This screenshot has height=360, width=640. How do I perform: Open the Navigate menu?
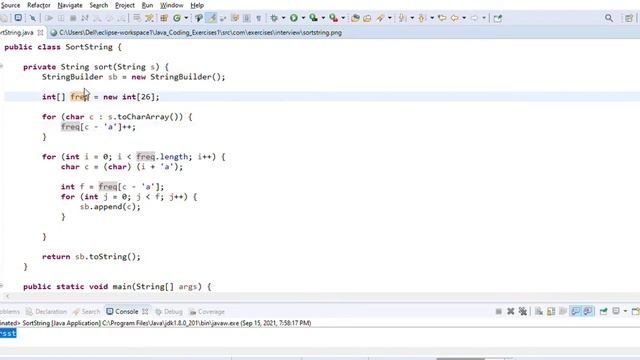70,5
